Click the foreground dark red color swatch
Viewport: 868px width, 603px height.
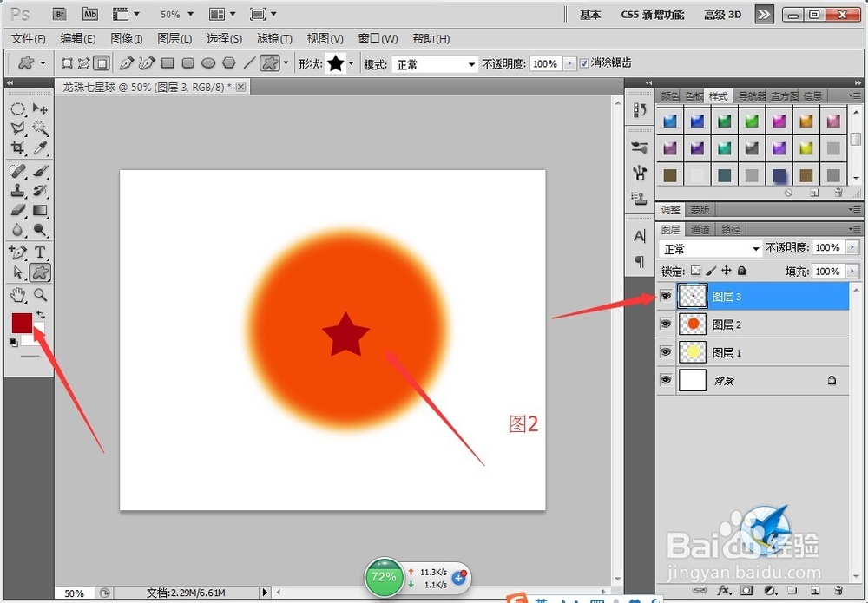coord(23,323)
